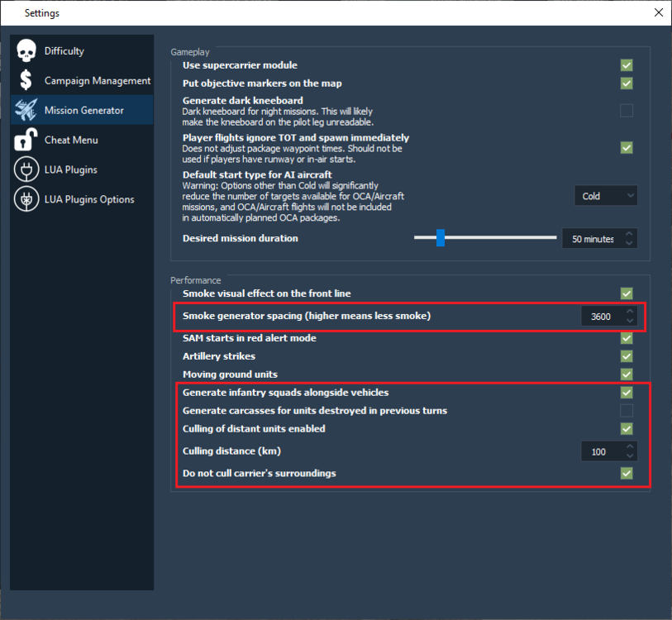Click the Difficulty skull icon
Image resolution: width=672 pixels, height=620 pixels.
tap(26, 50)
